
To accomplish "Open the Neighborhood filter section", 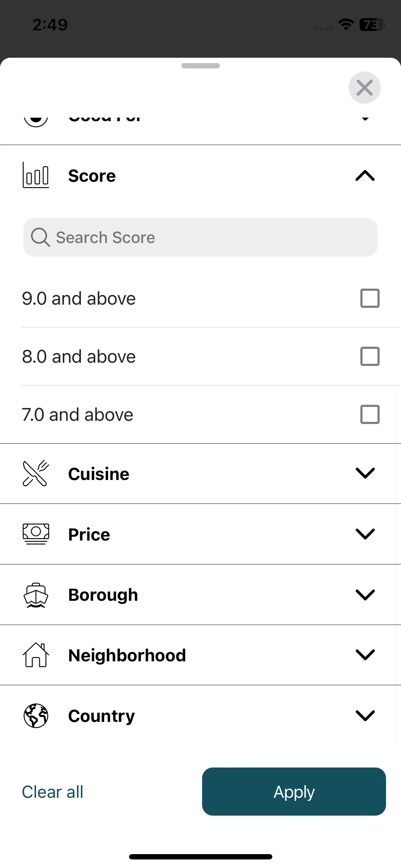I will tap(200, 655).
